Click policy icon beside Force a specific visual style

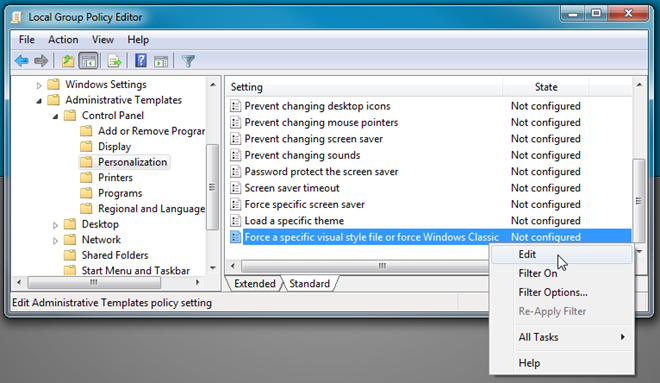(x=235, y=237)
